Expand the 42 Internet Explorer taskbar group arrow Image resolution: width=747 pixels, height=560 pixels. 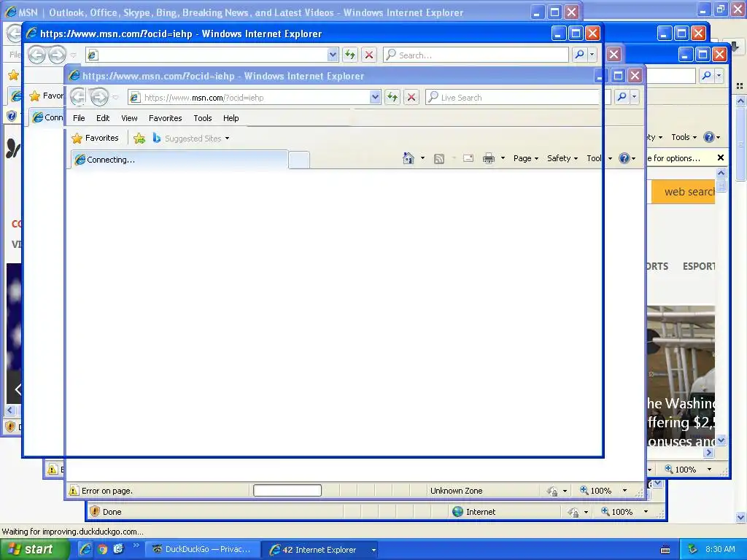click(x=373, y=550)
